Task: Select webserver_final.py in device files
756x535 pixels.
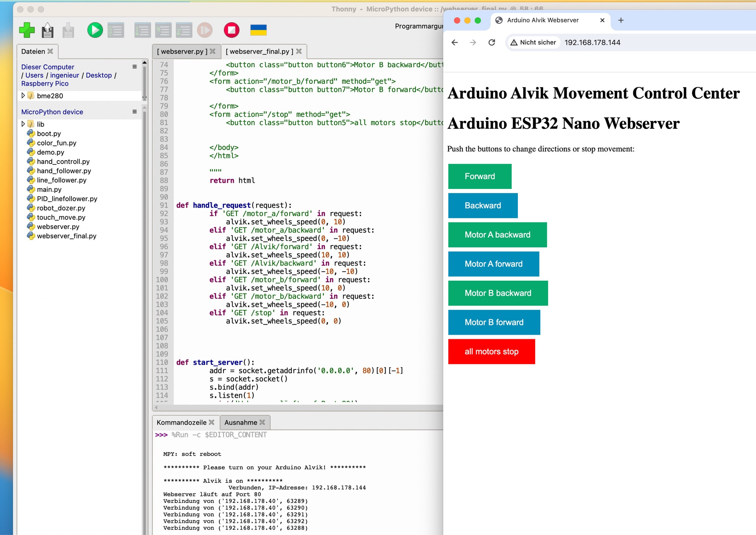Action: click(67, 236)
